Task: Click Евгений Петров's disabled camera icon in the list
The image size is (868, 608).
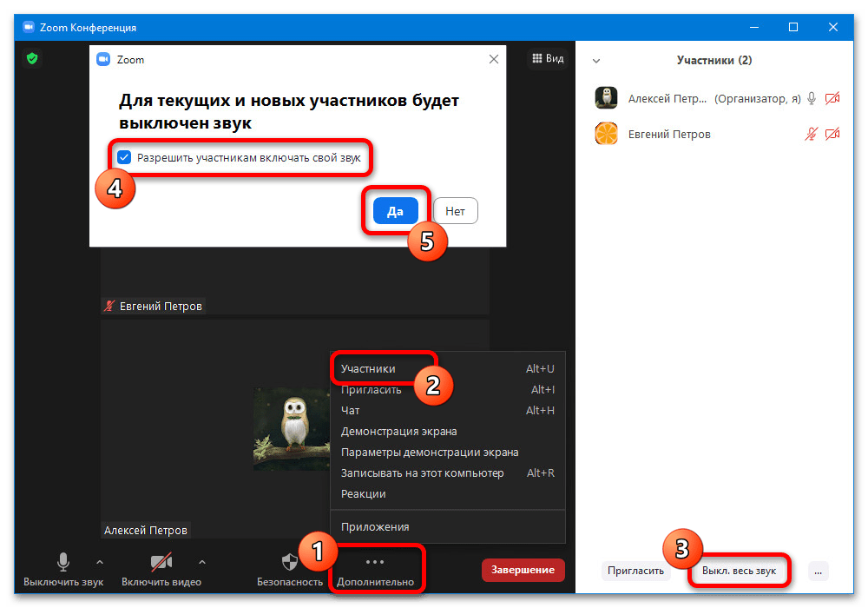Action: pyautogui.click(x=832, y=134)
